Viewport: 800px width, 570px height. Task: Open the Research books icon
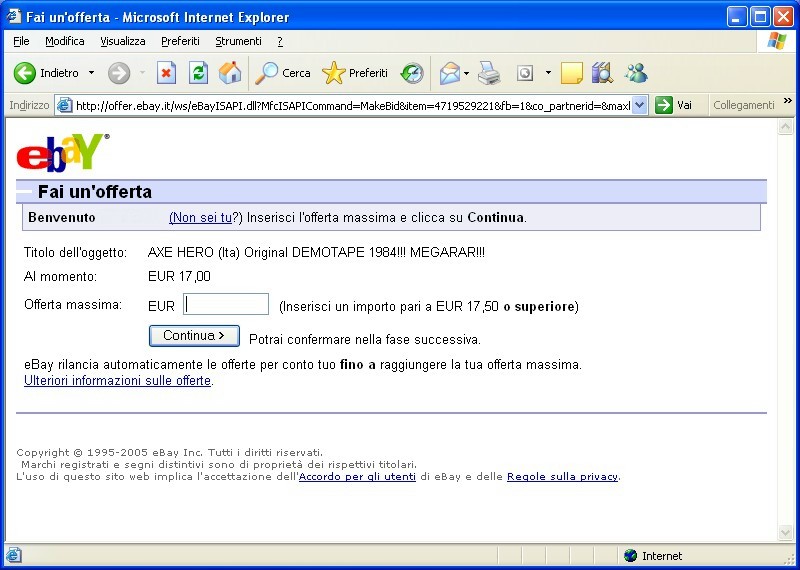(x=603, y=73)
